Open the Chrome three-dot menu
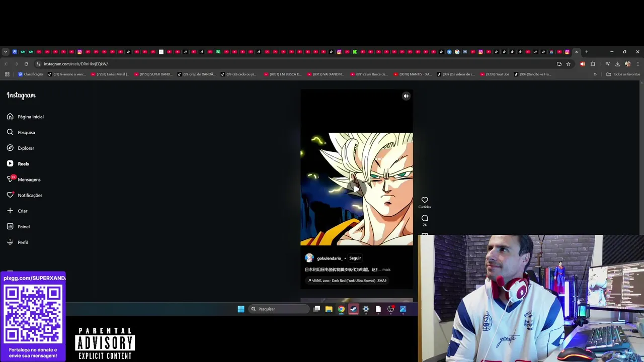Image resolution: width=644 pixels, height=362 pixels. [x=638, y=64]
